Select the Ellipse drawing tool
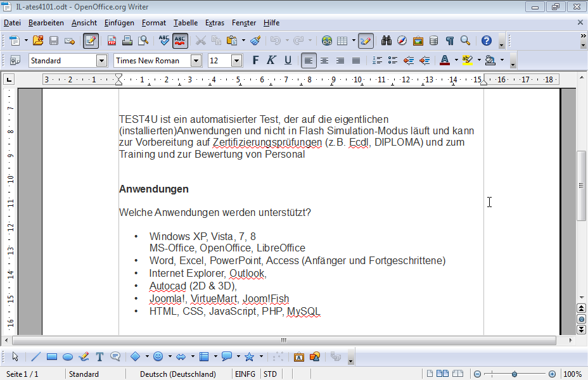This screenshot has height=380, width=588. click(68, 357)
